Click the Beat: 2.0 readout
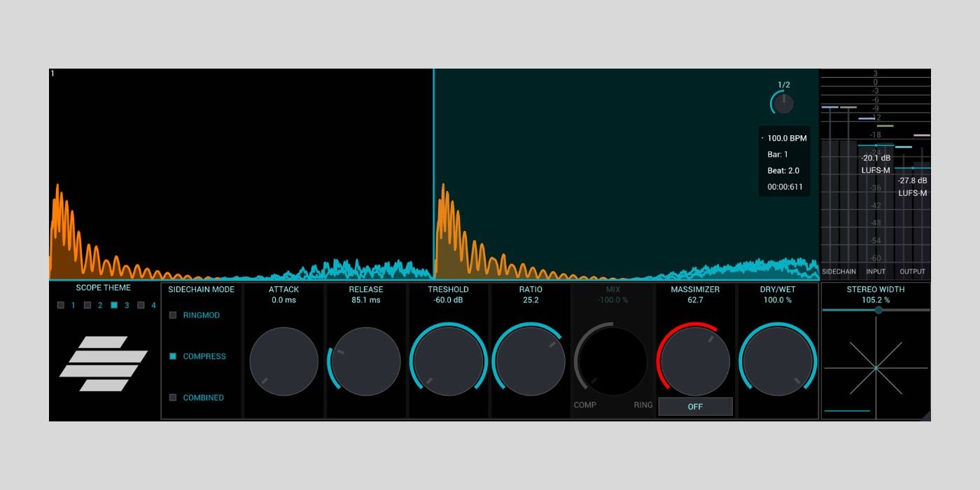980x490 pixels. pos(783,171)
